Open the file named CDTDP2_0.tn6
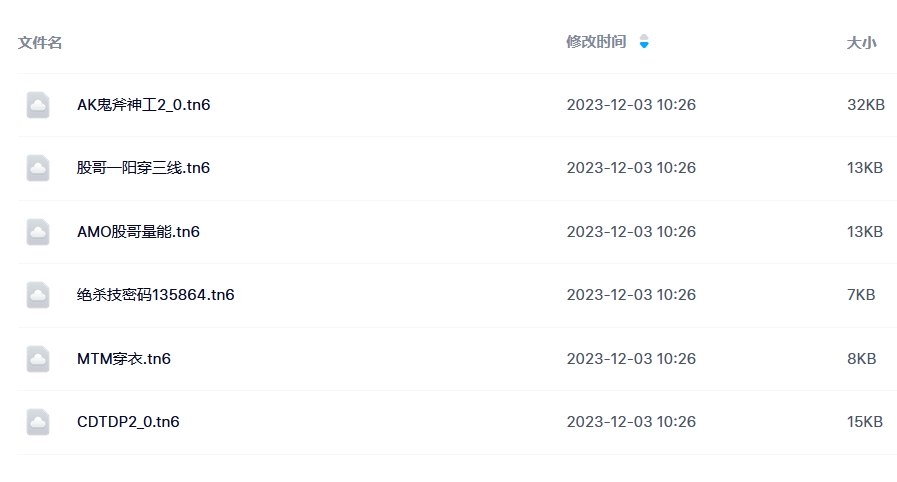Viewport: 897px width, 482px height. pos(128,421)
